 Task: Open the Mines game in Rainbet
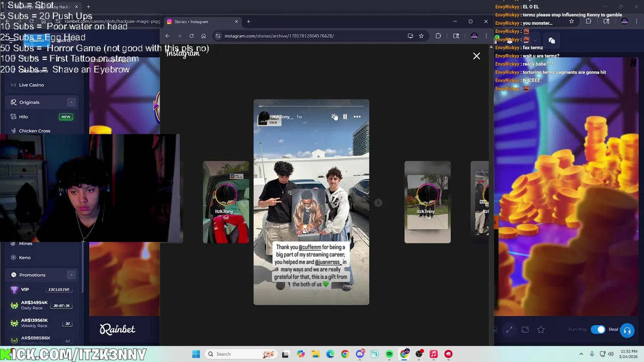click(x=25, y=243)
